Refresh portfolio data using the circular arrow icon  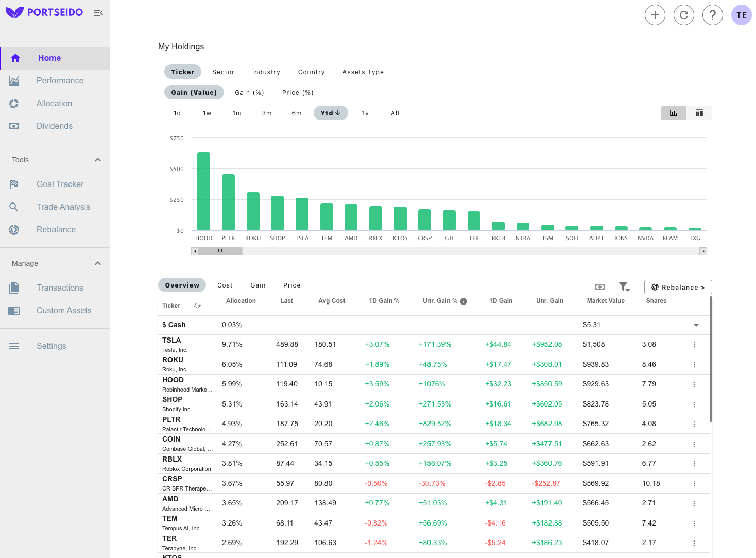(x=683, y=15)
